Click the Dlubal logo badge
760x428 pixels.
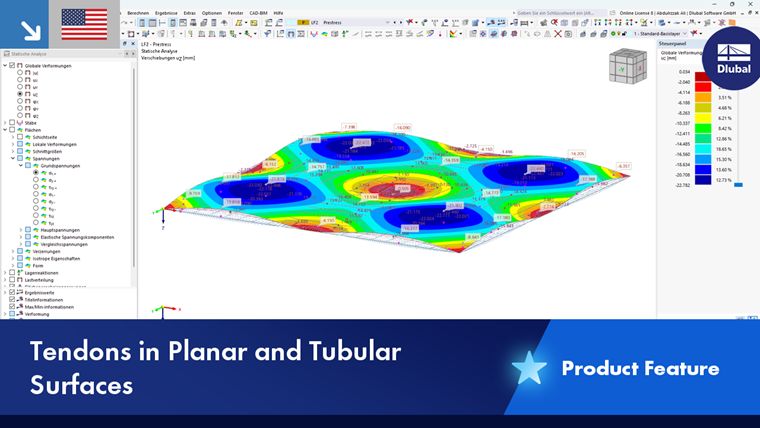point(733,58)
